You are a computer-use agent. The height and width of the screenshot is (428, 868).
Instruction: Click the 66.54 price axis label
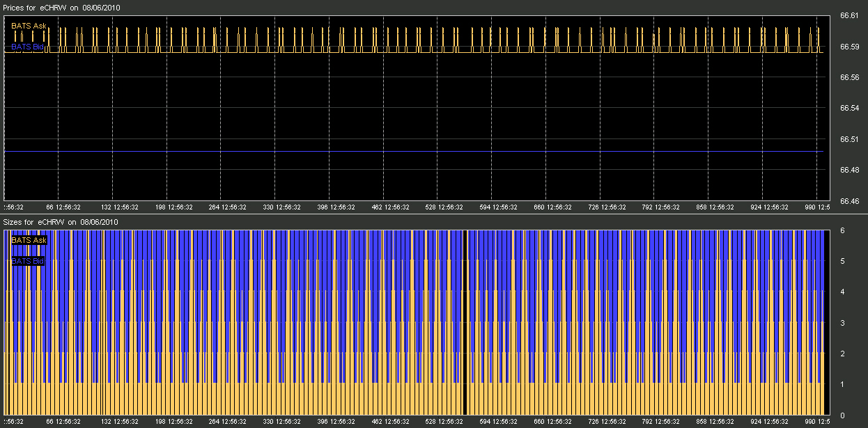pos(849,109)
